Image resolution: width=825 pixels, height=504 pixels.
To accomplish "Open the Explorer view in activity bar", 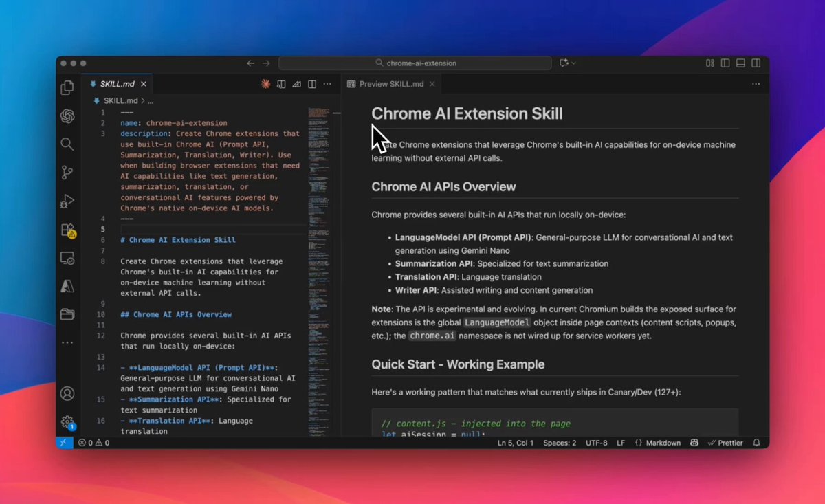I will 67,87.
